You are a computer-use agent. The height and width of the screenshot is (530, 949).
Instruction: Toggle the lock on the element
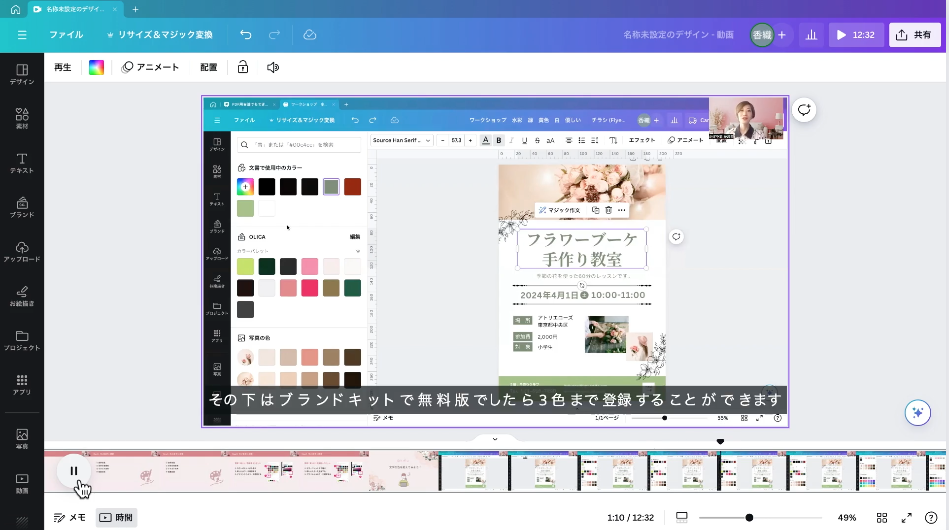coord(243,67)
